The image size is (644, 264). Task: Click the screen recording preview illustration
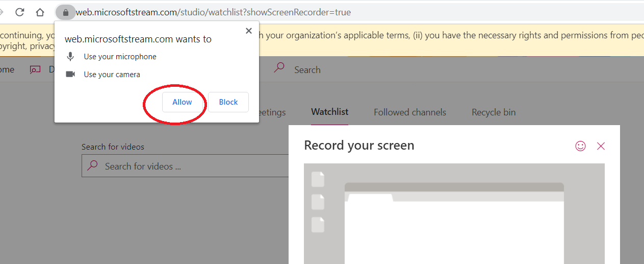(x=454, y=213)
